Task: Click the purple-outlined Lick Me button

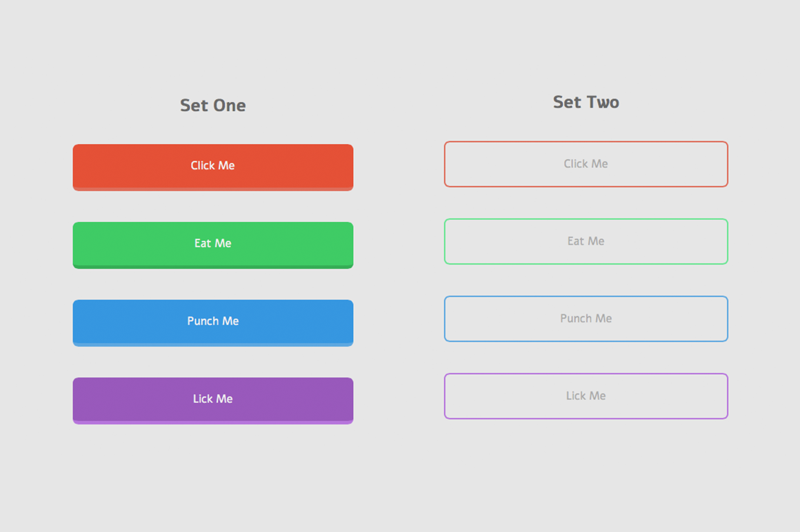Action: [586, 396]
